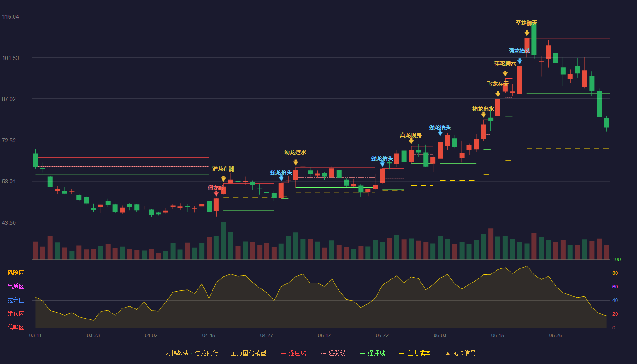Select the 圣龙翻天 signal arrow at the peak
Viewport: 637px width, 364px height.
pyautogui.click(x=526, y=33)
